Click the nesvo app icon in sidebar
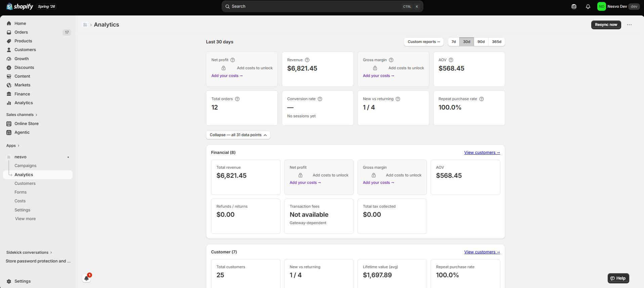 (9, 157)
